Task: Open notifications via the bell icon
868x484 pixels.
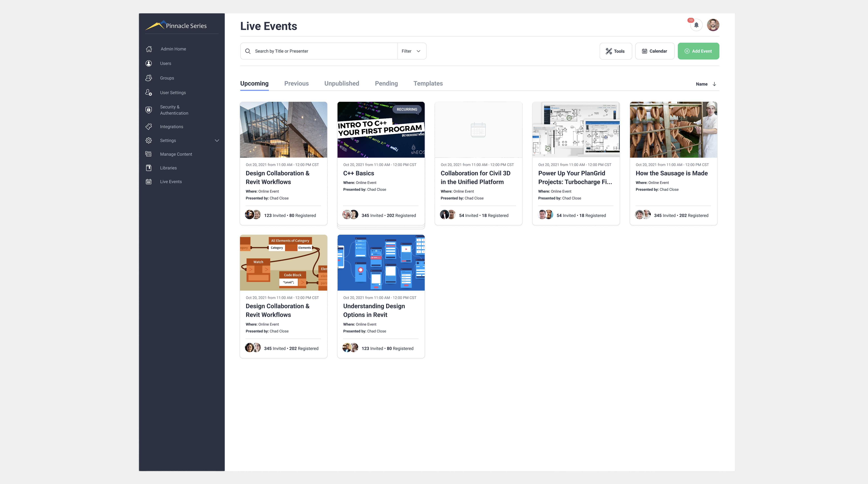Action: 696,25
